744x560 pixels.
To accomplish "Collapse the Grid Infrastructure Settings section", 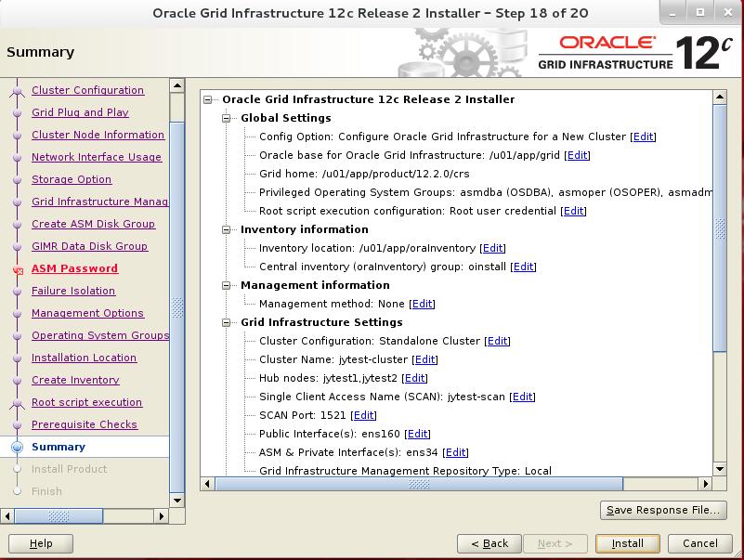I will pos(227,322).
